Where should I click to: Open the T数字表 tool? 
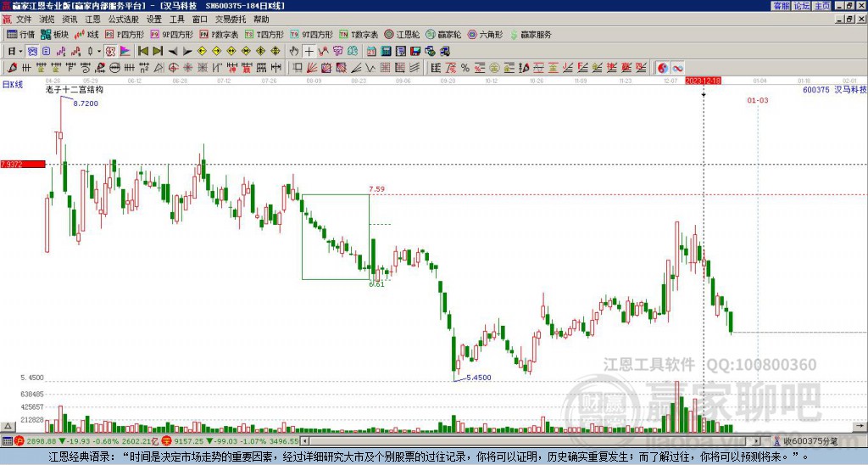[x=359, y=34]
